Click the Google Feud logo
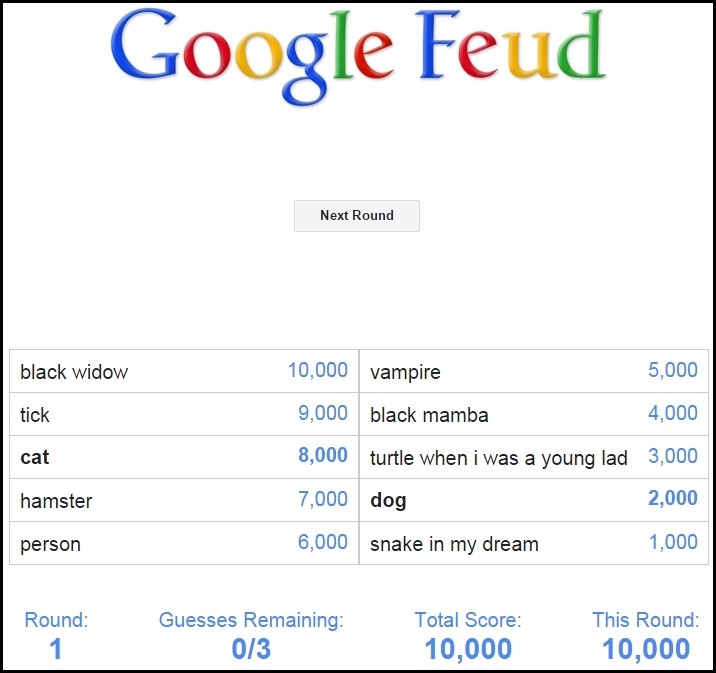Viewport: 716px width, 673px height. 358,55
